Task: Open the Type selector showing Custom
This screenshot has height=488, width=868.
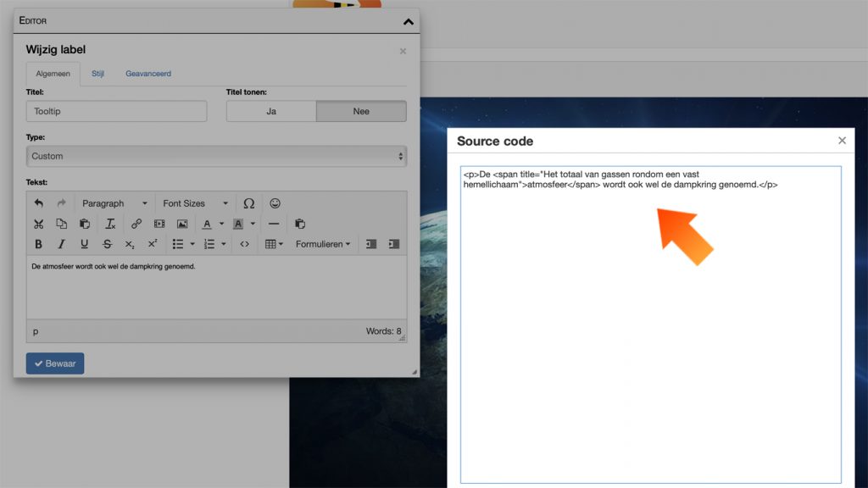Action: click(x=216, y=156)
